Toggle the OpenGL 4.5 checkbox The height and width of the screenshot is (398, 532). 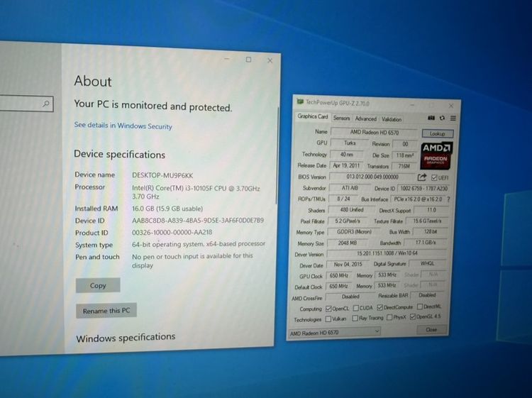413,316
